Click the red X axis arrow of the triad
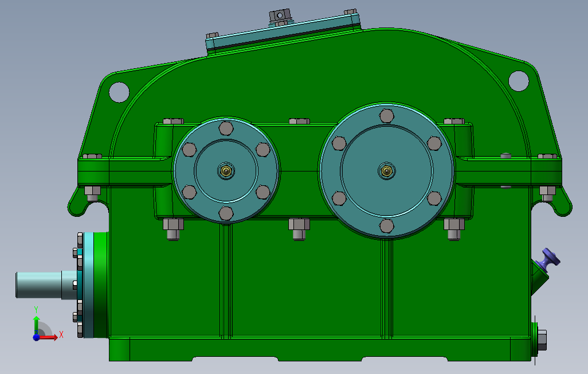Image resolution: width=588 pixels, height=374 pixels. coord(49,337)
